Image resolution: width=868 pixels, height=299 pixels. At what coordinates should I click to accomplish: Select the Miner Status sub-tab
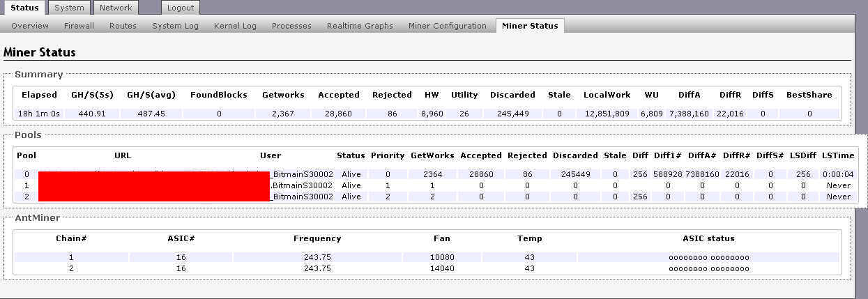(530, 26)
